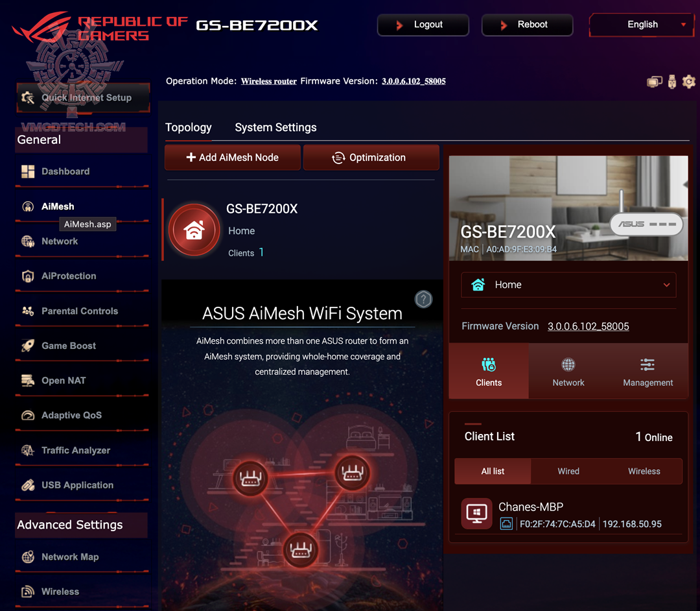
Task: Open the Network Map
Action: [71, 557]
